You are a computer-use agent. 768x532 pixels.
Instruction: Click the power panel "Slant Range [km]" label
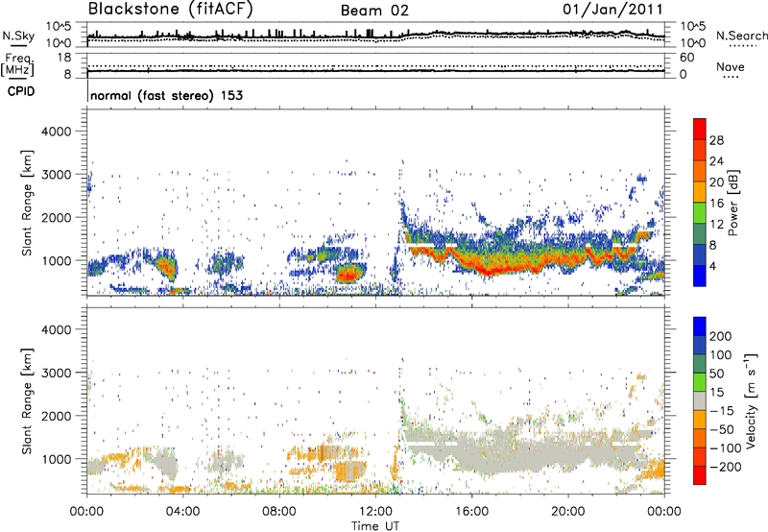click(x=27, y=204)
